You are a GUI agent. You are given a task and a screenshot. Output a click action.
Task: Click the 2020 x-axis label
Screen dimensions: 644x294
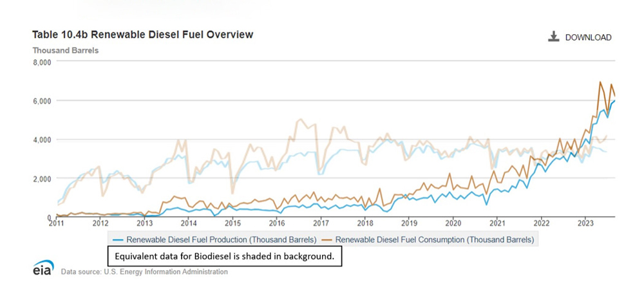tap(453, 223)
